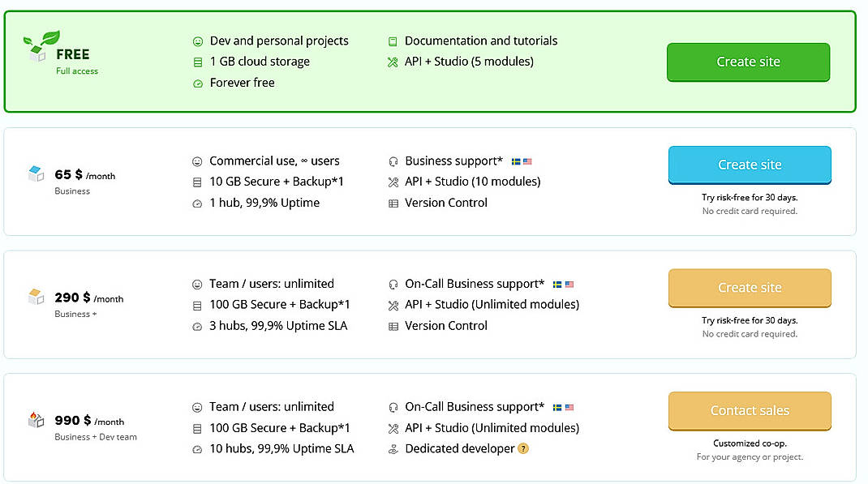
Task: Click Swedish flag in the 290 $ plan row
Action: pos(557,285)
